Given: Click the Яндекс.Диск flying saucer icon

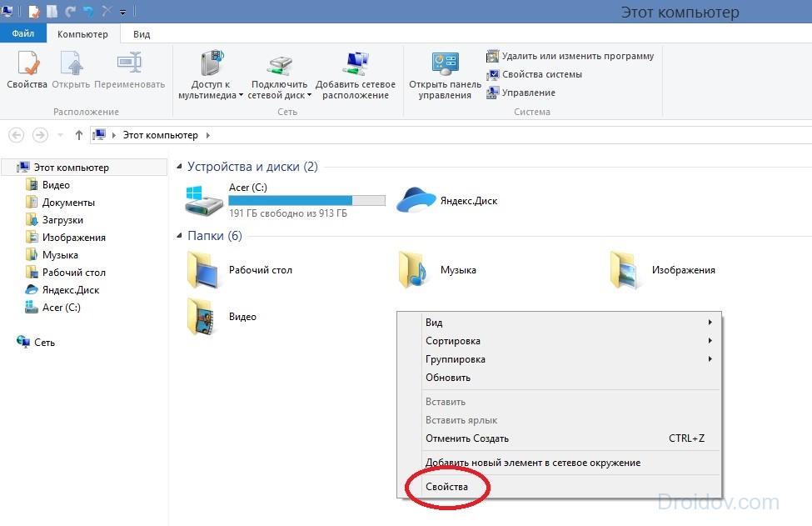Looking at the screenshot, I should click(x=416, y=200).
